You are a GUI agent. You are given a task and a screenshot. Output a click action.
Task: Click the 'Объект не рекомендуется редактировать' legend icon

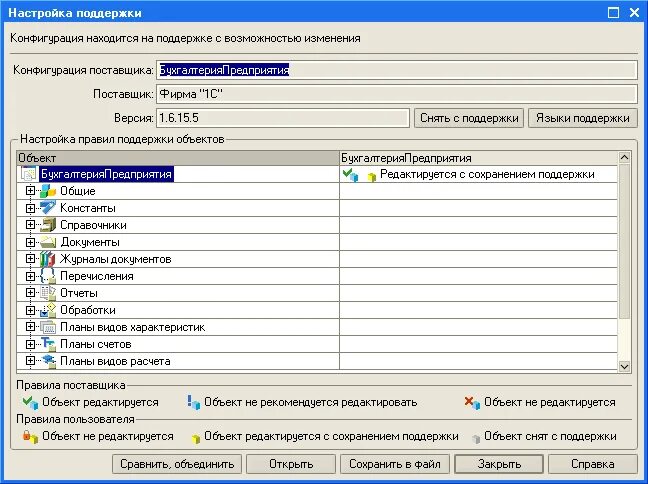193,402
